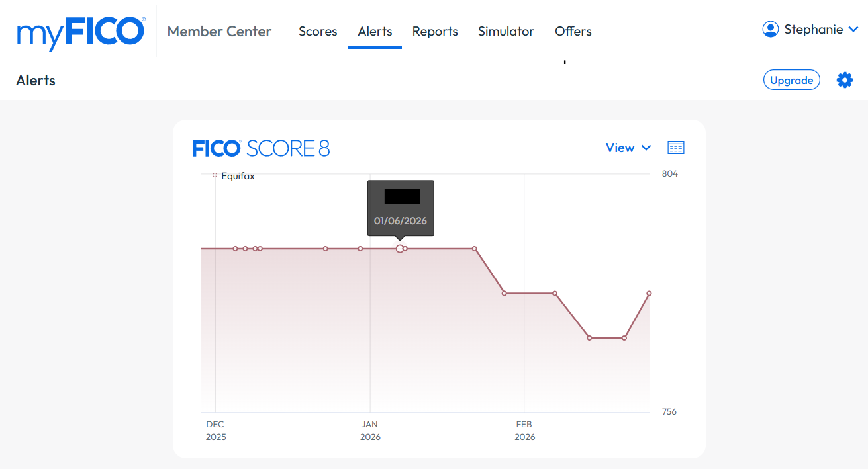Image resolution: width=868 pixels, height=469 pixels.
Task: Open the Offers page
Action: (573, 31)
